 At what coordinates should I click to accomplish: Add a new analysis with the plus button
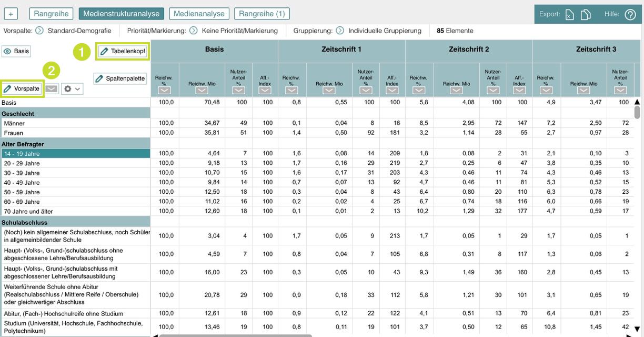pos(11,14)
